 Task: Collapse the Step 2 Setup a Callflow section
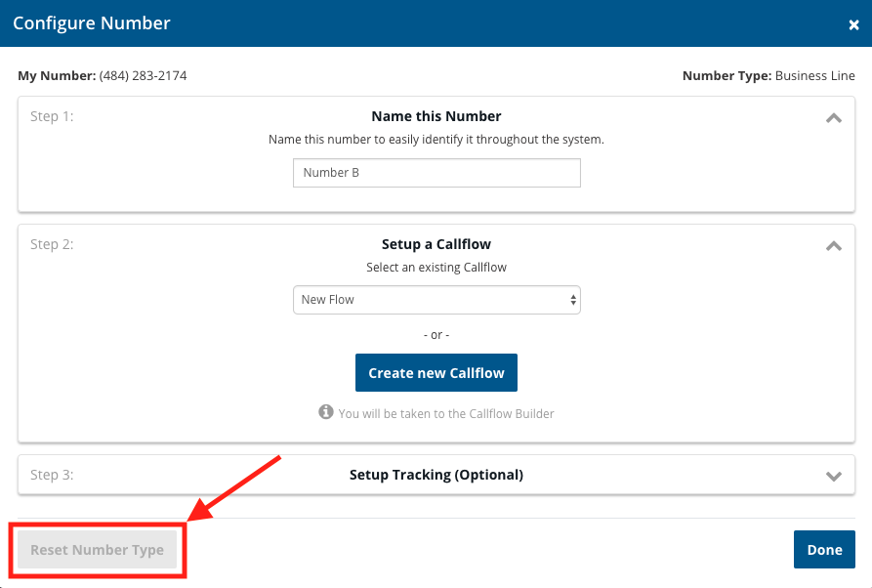click(833, 246)
